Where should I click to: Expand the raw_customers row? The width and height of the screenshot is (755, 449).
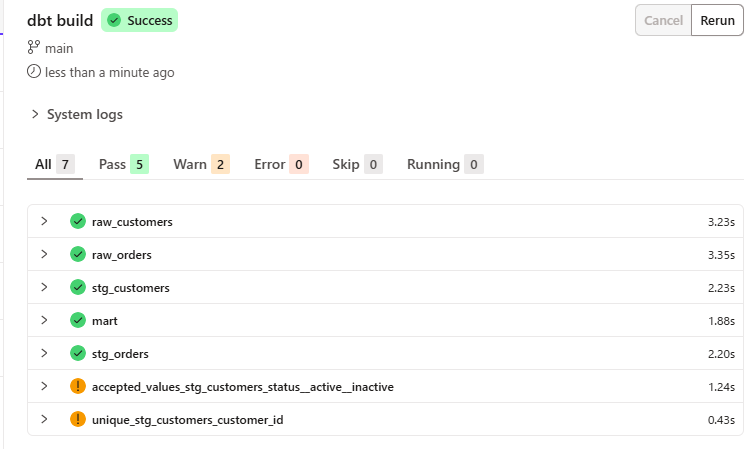click(44, 221)
